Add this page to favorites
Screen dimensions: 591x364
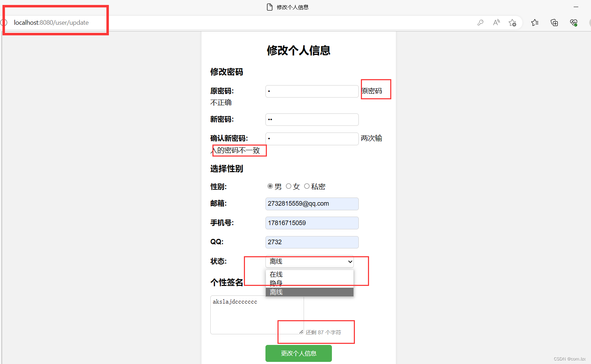click(x=513, y=22)
